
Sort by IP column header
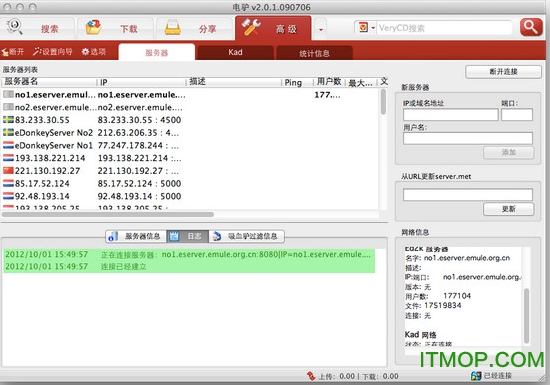(x=141, y=82)
